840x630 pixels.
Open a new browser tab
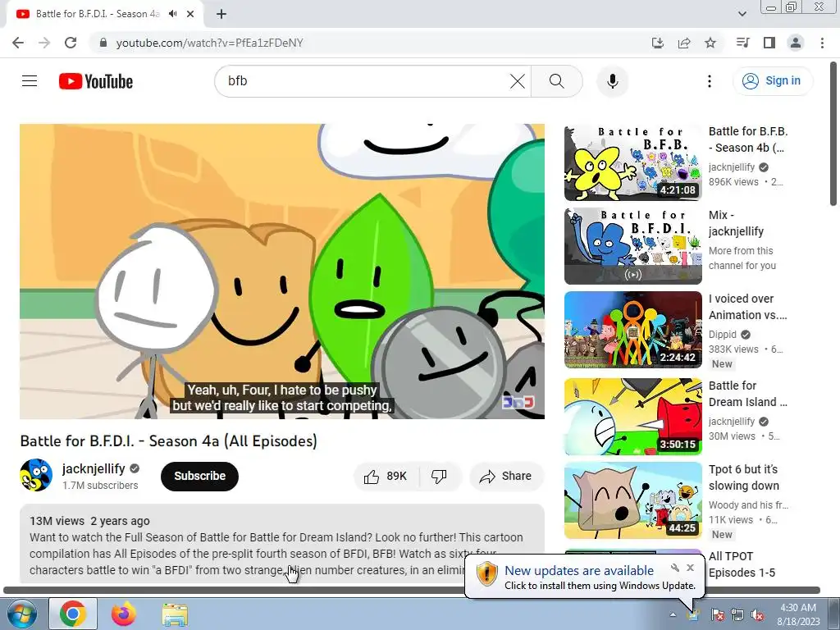coord(221,14)
